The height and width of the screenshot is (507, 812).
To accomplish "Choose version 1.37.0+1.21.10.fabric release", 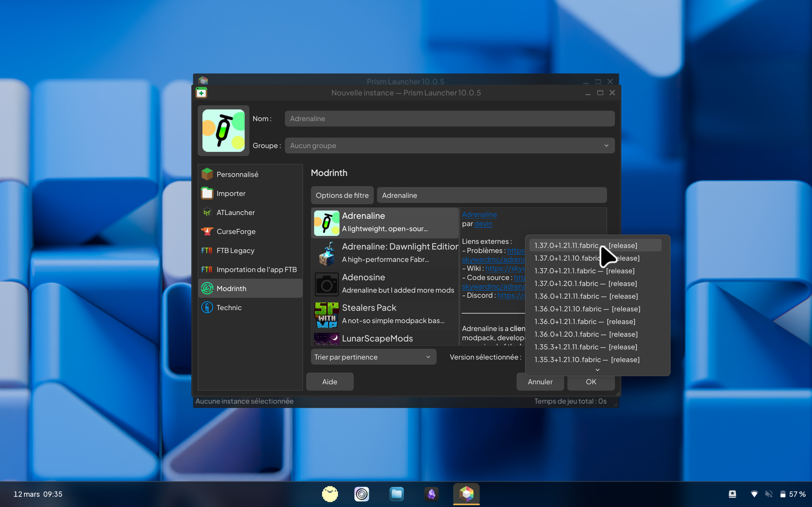I will (595, 258).
